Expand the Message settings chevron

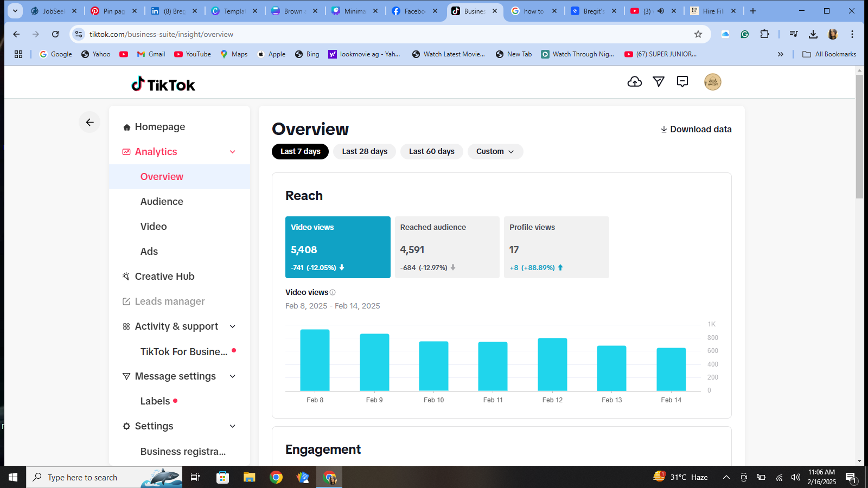coord(233,376)
